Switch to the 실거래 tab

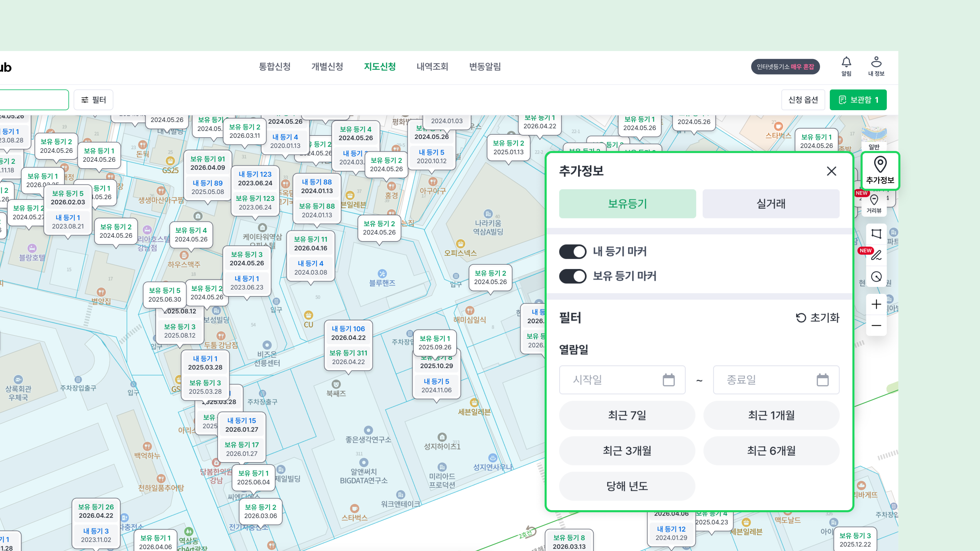[x=771, y=204]
